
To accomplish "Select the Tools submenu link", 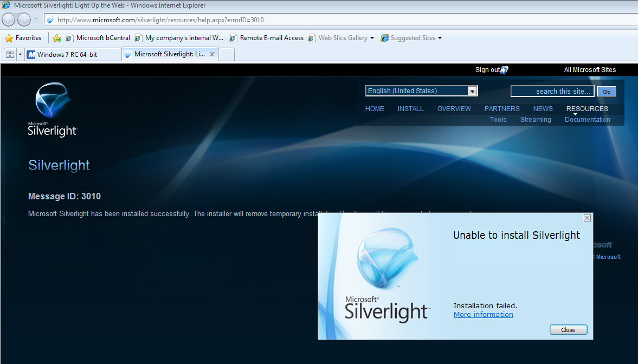I will tap(498, 120).
